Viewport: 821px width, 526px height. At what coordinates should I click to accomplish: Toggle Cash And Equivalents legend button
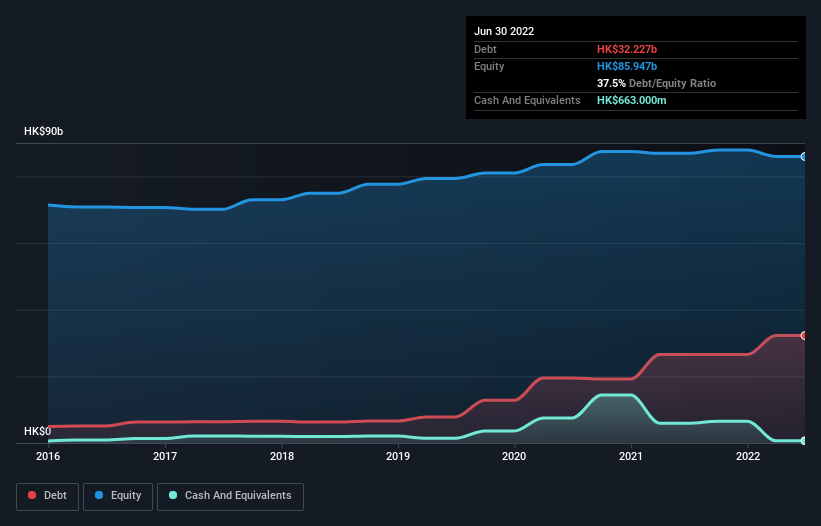pyautogui.click(x=230, y=496)
